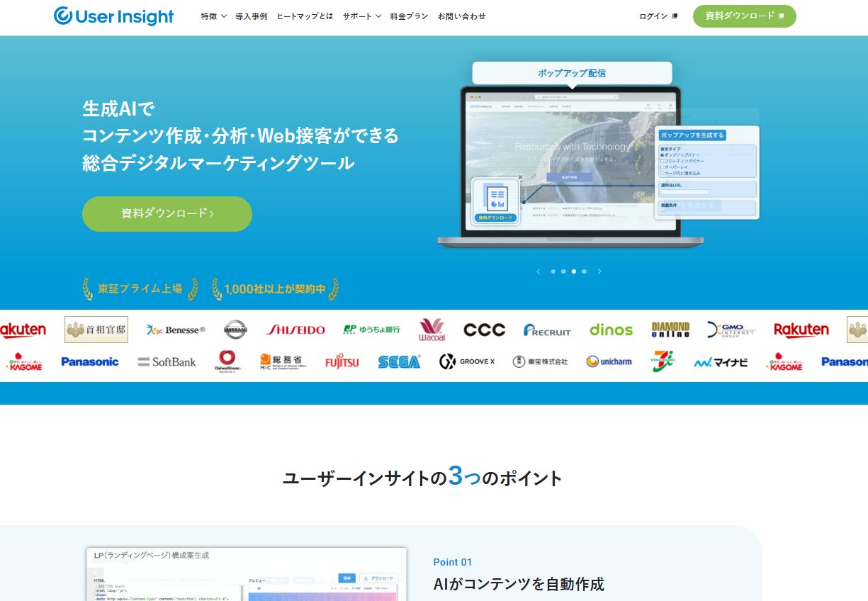Go to ヒートマップとは page

[305, 16]
